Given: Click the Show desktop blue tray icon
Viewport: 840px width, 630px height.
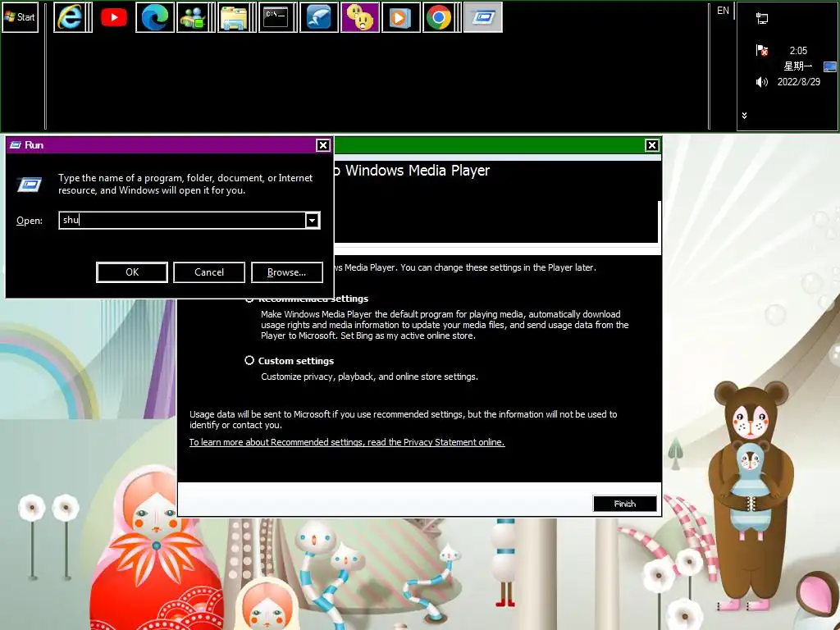Looking at the screenshot, I should pyautogui.click(x=830, y=66).
